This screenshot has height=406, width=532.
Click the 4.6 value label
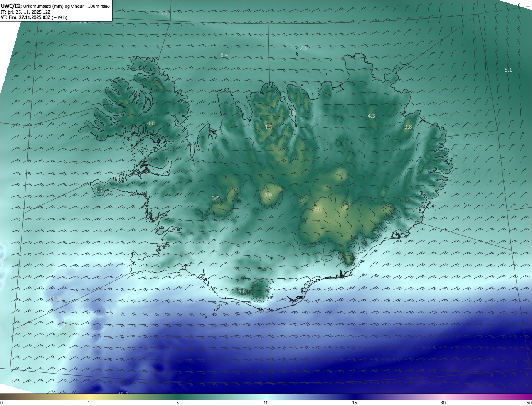pos(242,292)
